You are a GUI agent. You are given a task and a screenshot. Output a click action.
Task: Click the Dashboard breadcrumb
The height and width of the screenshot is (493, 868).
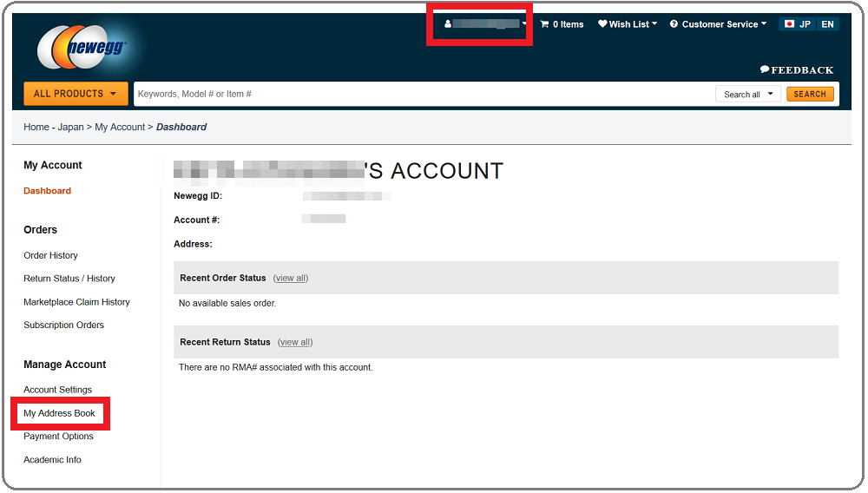point(181,127)
